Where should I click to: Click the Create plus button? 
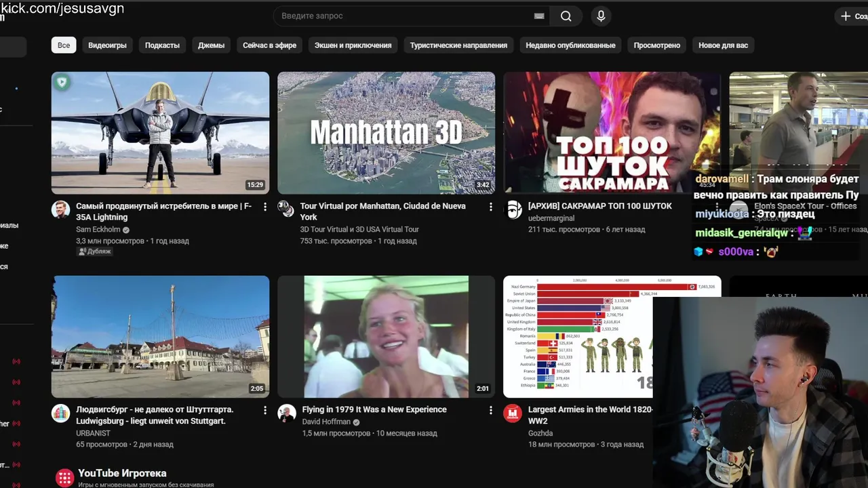[852, 16]
